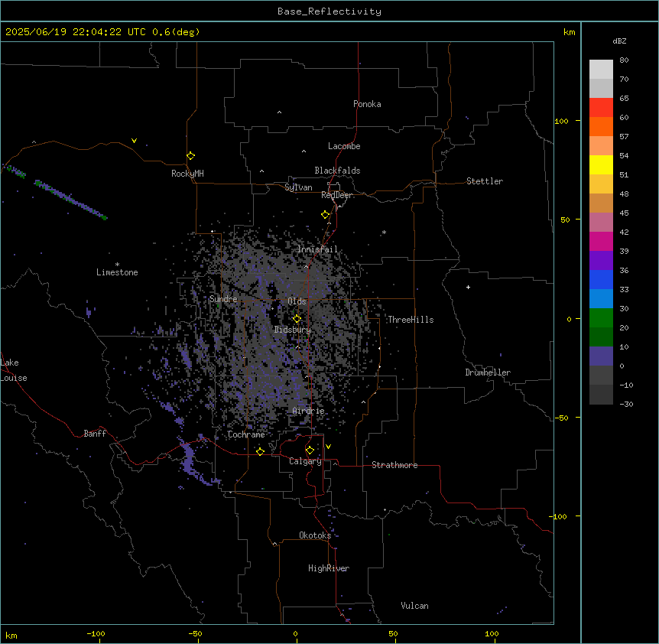This screenshot has width=659, height=644.
Task: Click the Blackfalds label
Action: tap(337, 171)
